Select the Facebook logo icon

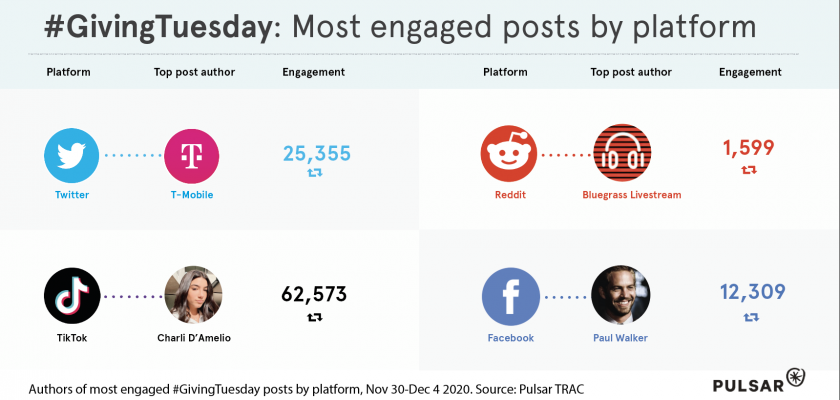coord(510,296)
